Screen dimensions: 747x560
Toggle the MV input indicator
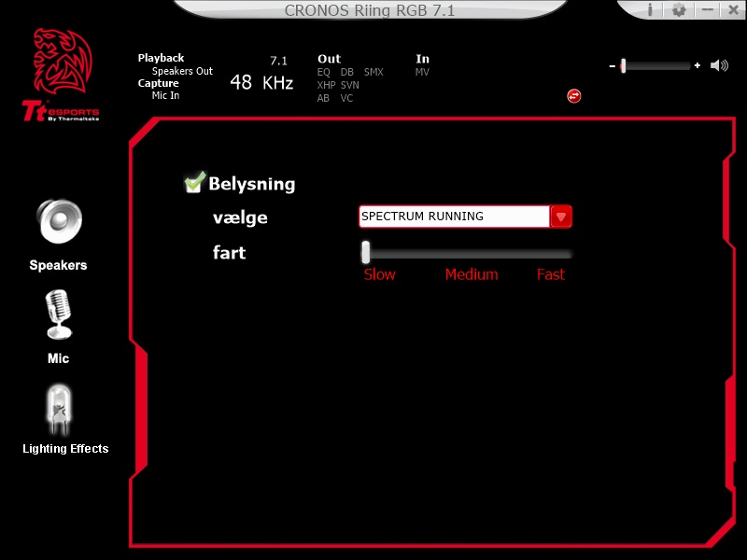[x=422, y=73]
